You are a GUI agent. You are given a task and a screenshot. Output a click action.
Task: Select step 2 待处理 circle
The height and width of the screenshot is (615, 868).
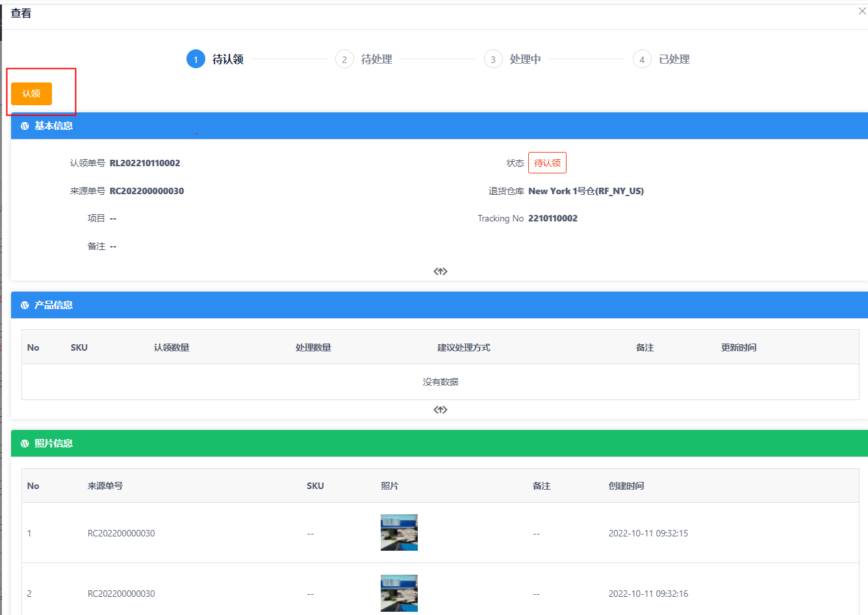coord(344,59)
